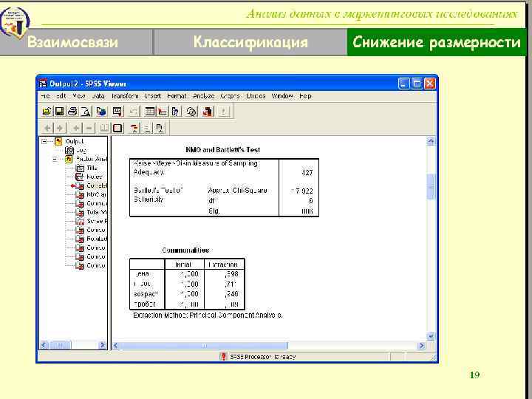
Task: Select the Снижение размерности slide tab
Action: [x=437, y=42]
